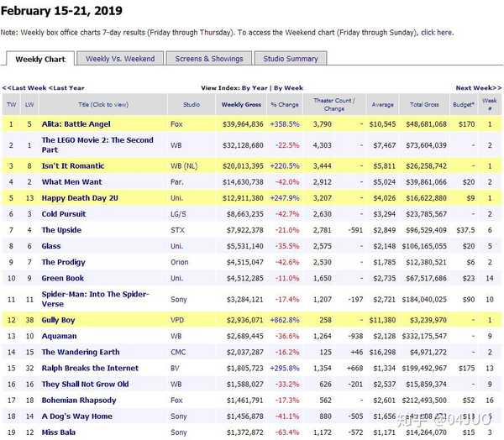View Happy Death Day 2U details
Screen dimensions: 504x440
(80, 198)
